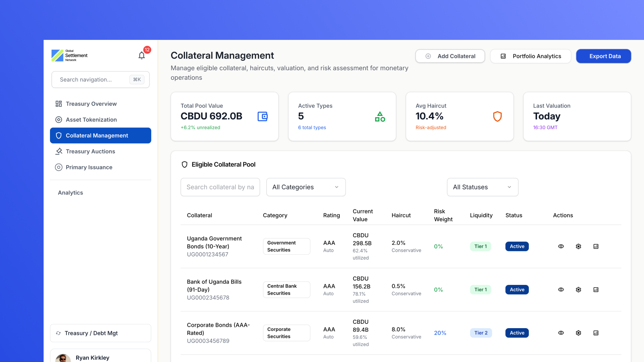Click shapes icon in Active Types card
Image resolution: width=644 pixels, height=362 pixels.
point(380,116)
